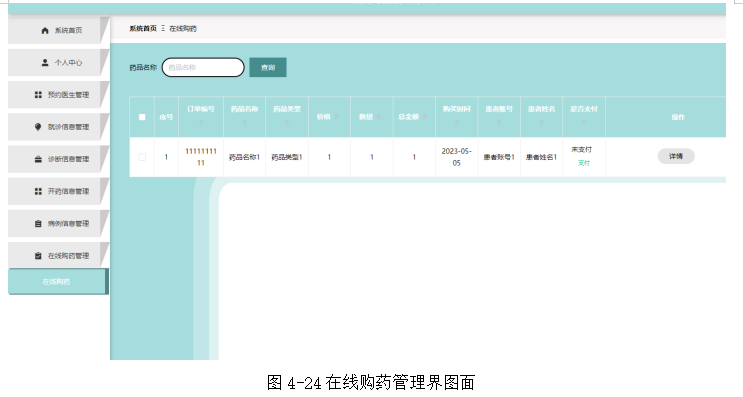
Task: Sort by 患者账号 column sort arrows
Action: 499,123
